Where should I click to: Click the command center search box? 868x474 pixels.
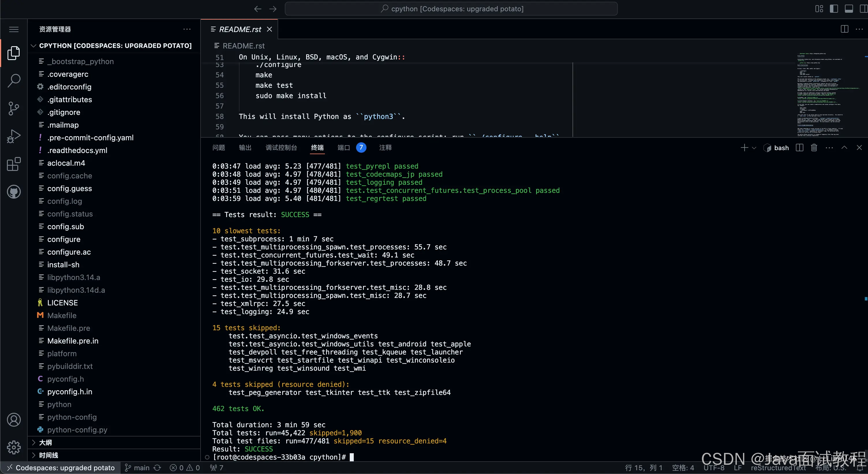[x=451, y=9]
